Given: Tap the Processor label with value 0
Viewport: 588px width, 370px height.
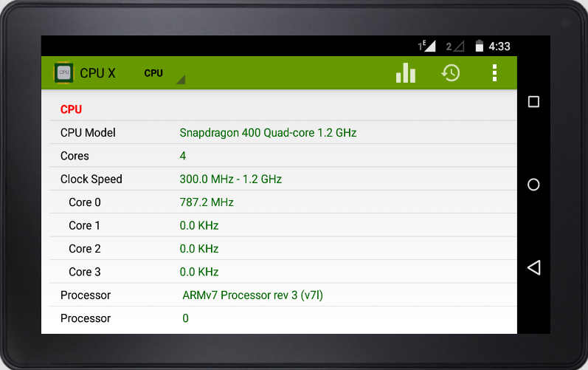Looking at the screenshot, I should tap(86, 318).
